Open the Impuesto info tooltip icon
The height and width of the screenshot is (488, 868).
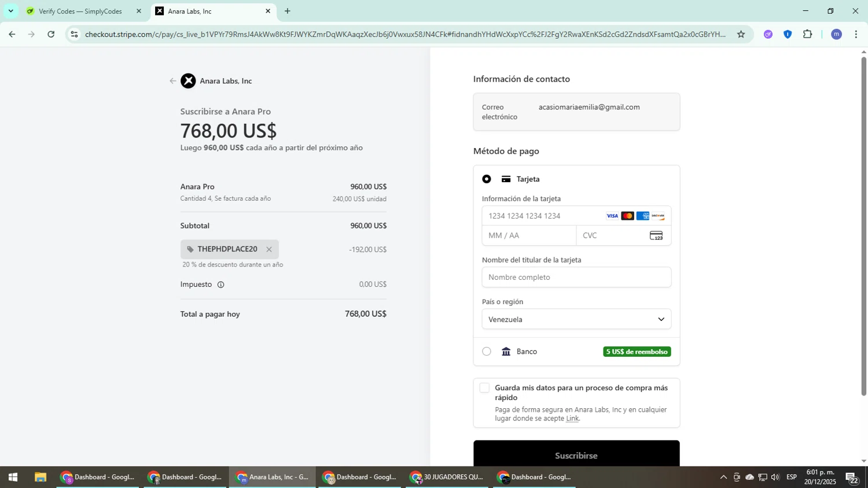pyautogui.click(x=220, y=284)
